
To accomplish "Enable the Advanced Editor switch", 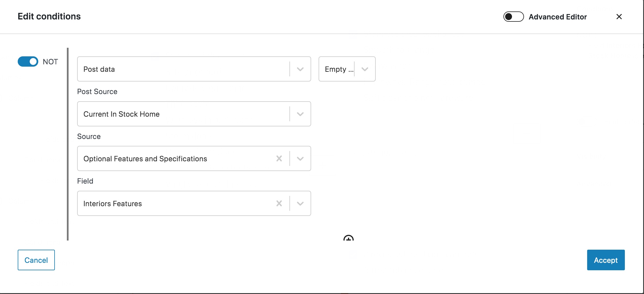I will pos(513,17).
